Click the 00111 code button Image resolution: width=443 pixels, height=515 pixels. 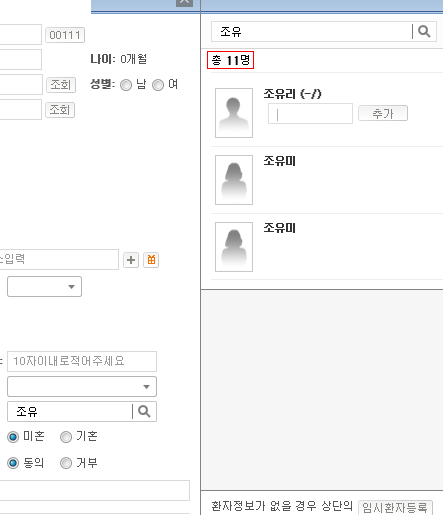pos(65,35)
